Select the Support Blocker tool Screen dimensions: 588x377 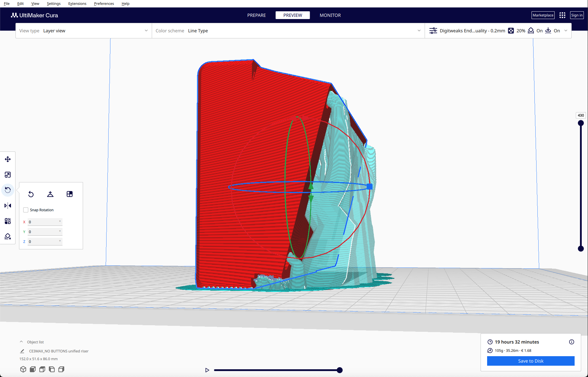[8, 237]
